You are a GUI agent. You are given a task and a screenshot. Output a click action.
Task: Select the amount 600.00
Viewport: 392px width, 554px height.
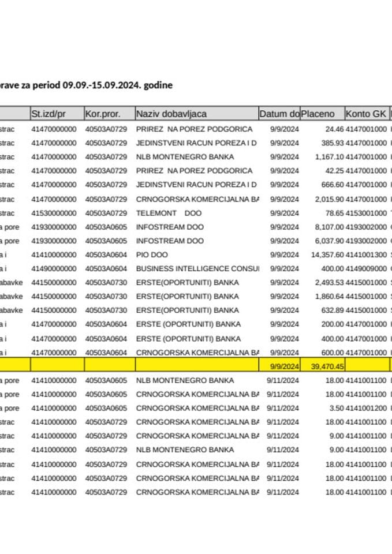pos(333,353)
